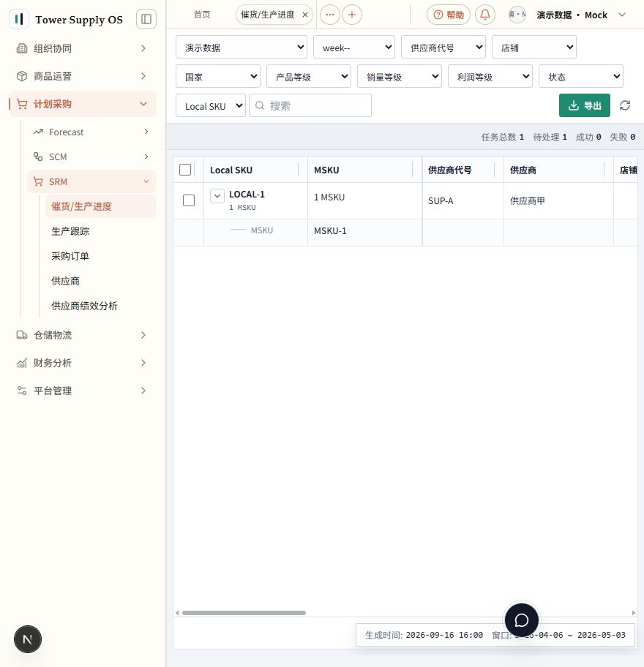Collapse the 计划采购 sidebar section
Viewport: 644px width, 667px height.
point(83,104)
